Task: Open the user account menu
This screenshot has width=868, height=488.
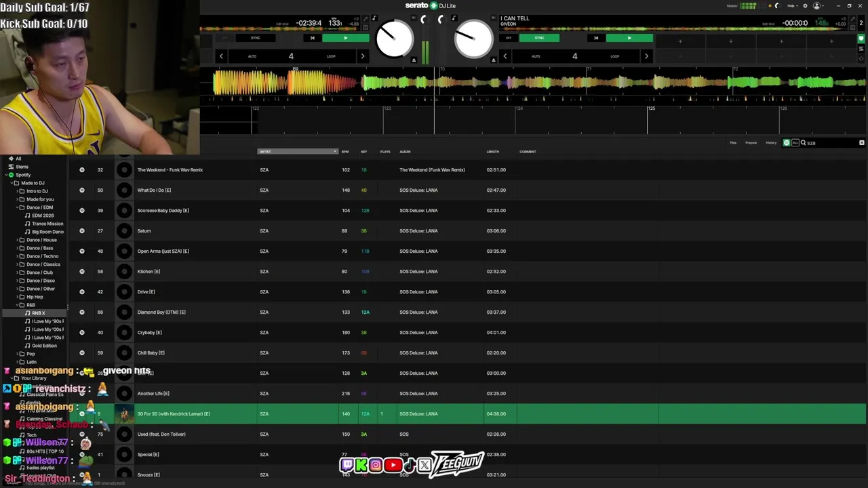Action: pos(817,5)
